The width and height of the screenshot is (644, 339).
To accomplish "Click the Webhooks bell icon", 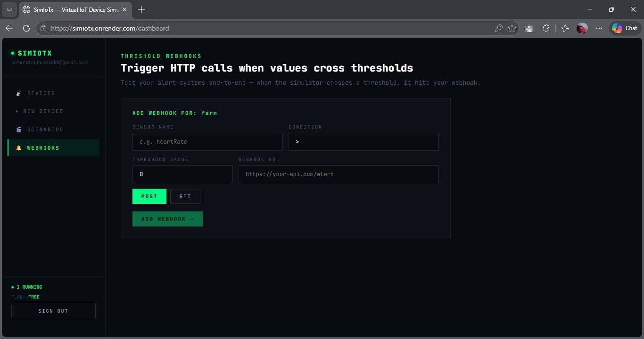I will [19, 148].
